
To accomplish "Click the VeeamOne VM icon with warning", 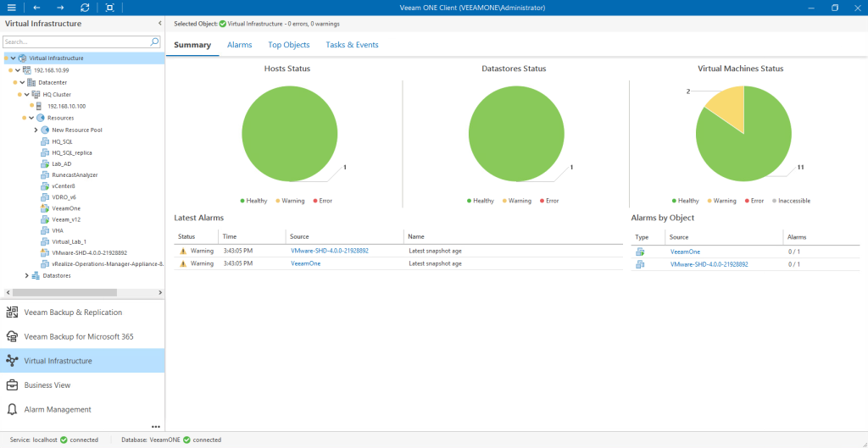I will (45, 208).
